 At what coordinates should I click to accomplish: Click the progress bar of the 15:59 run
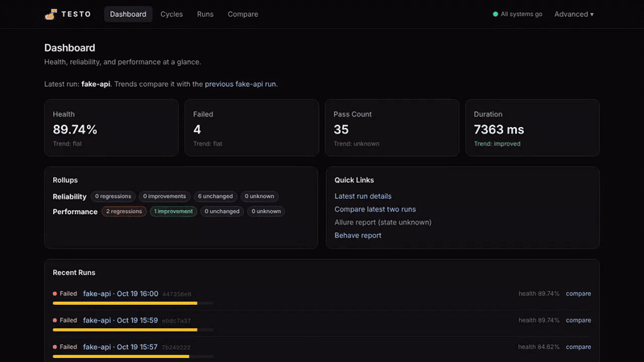(133, 330)
